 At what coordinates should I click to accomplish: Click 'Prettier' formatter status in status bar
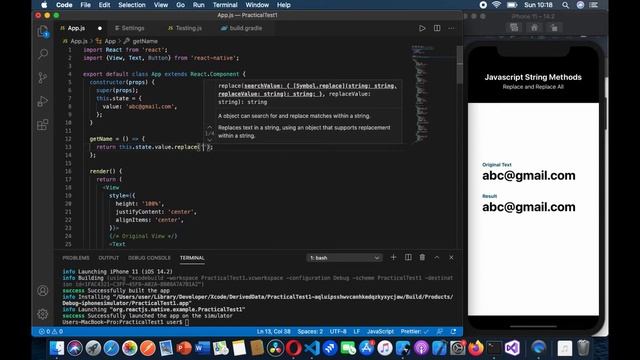(414, 331)
